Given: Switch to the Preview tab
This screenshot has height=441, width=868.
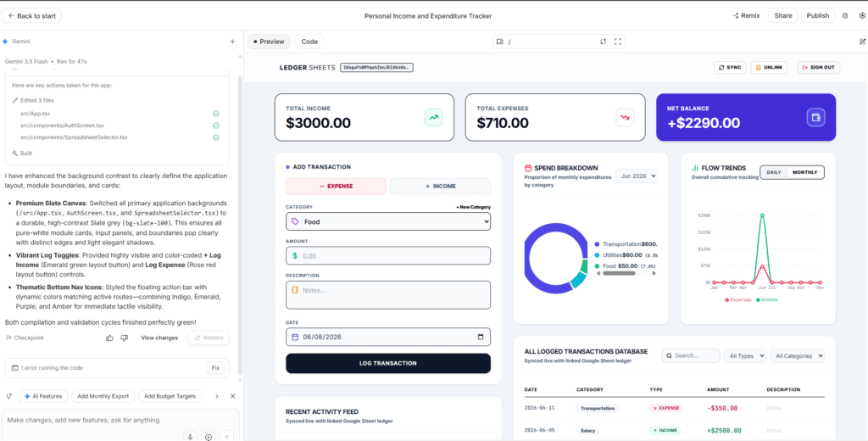Looking at the screenshot, I should (269, 42).
